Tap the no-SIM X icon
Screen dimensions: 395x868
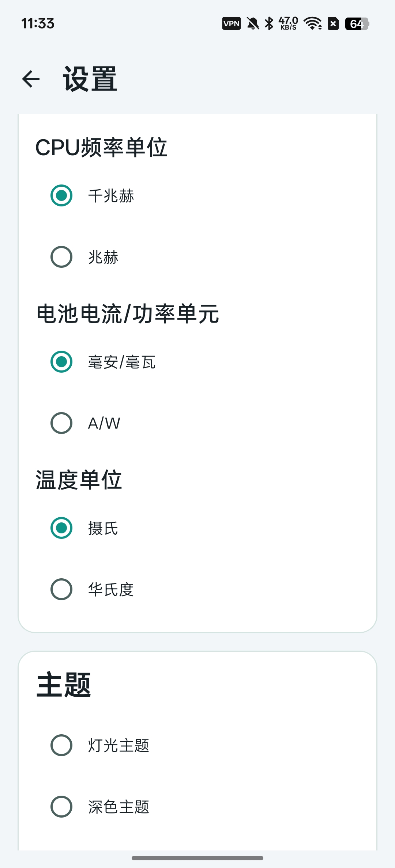[x=333, y=24]
